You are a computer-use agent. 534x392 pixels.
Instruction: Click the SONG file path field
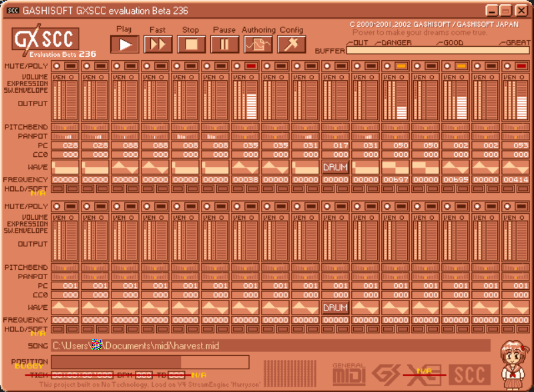click(271, 346)
